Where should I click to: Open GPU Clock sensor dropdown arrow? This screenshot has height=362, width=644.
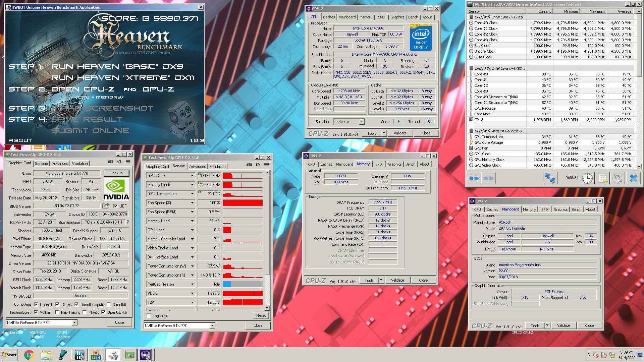[x=192, y=176]
